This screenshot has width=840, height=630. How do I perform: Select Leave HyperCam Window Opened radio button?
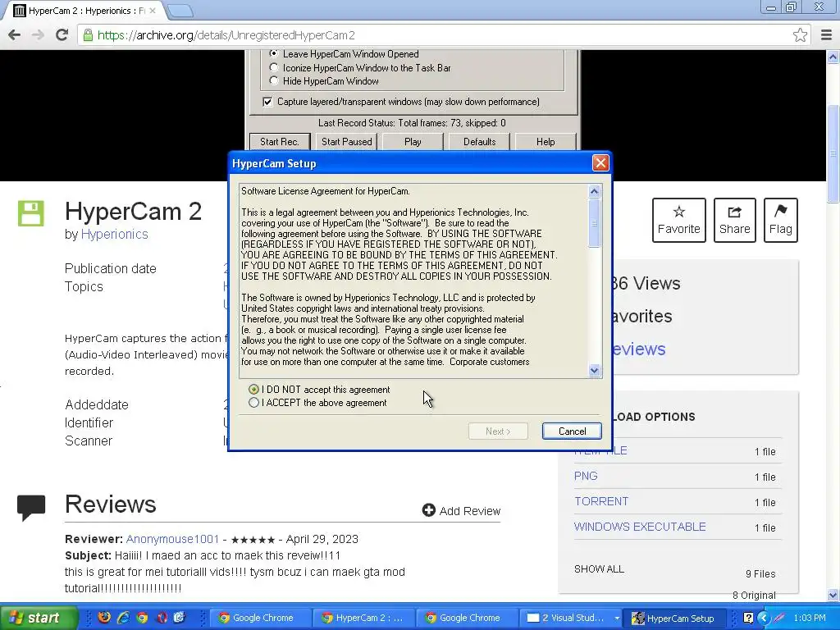pyautogui.click(x=274, y=53)
